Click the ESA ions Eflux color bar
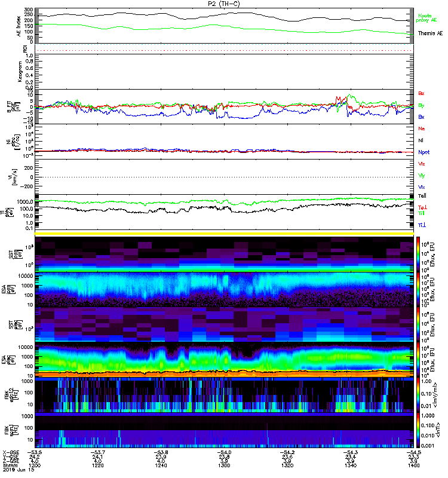Image resolution: width=448 pixels, height=478 pixels. click(418, 289)
